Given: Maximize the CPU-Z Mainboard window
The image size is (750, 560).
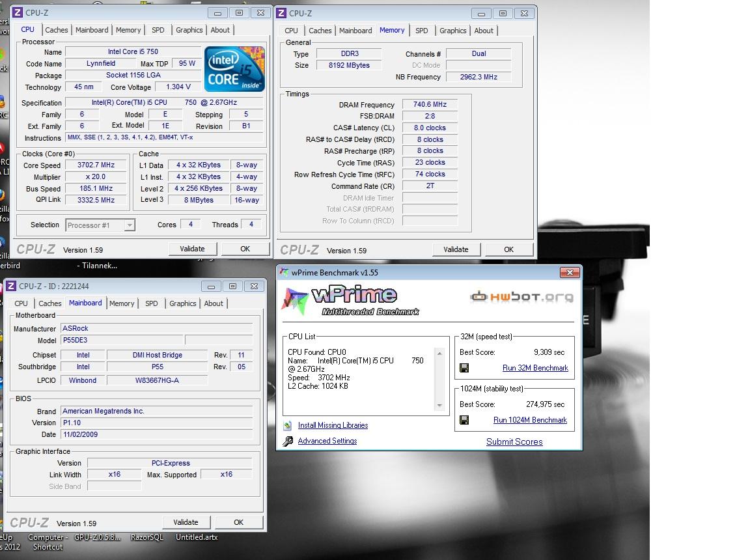Looking at the screenshot, I should point(232,286).
